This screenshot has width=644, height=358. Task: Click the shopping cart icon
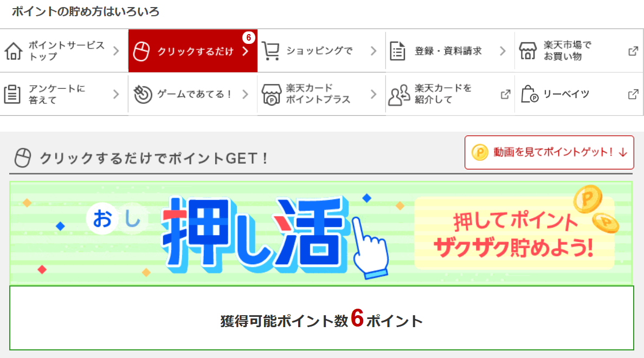(x=271, y=51)
